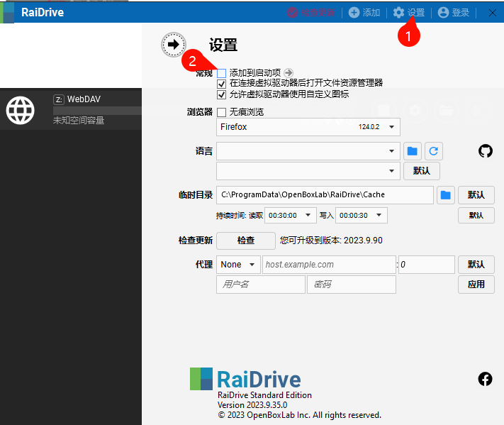Click the Version 2023.9.35.0 text
The image size is (504, 425).
coord(252,405)
